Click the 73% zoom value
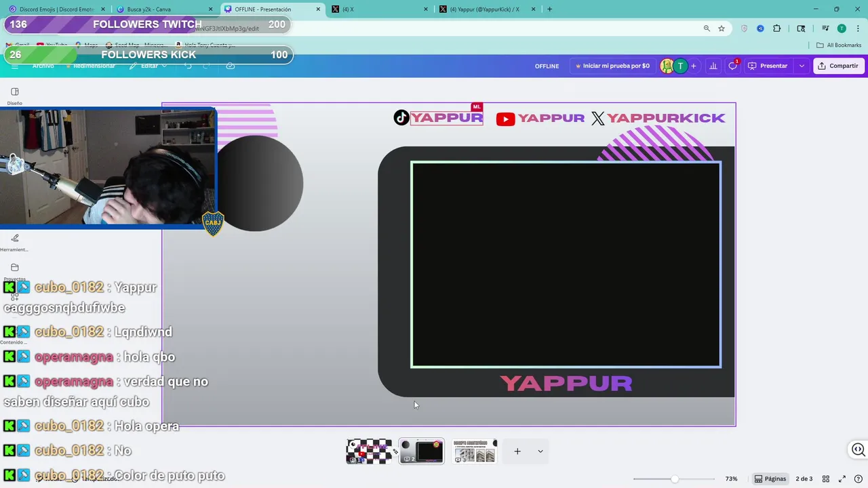 [x=731, y=479]
